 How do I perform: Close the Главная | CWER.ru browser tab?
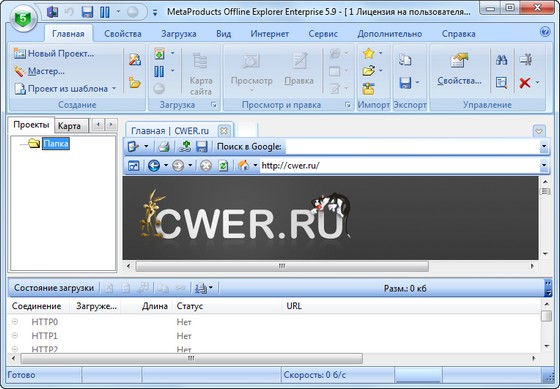pyautogui.click(x=224, y=131)
